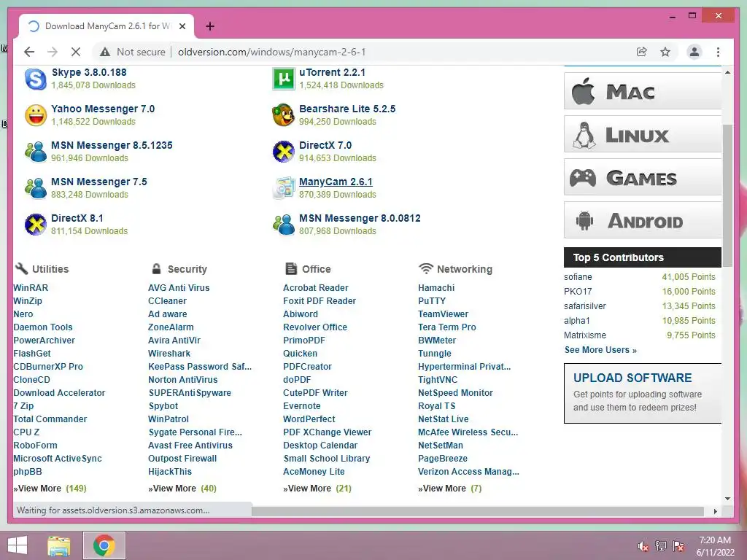Click the vertical scrollbar thumb
This screenshot has width=747, height=560.
(727, 195)
